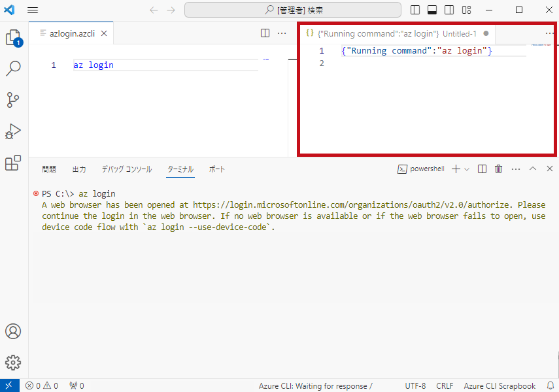Screen dimensions: 559x392
Task: Kill terminal with trash icon
Action: [x=498, y=169]
